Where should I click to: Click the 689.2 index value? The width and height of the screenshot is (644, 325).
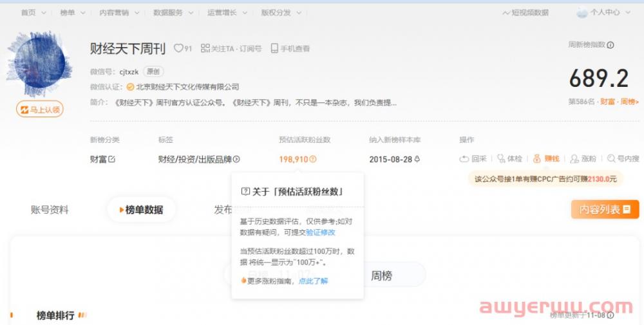tap(599, 79)
